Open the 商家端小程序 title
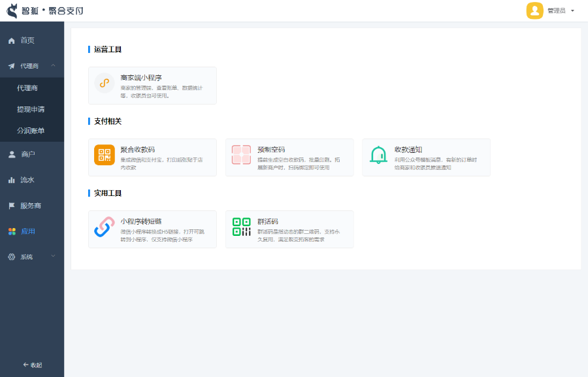The width and height of the screenshot is (588, 377). click(141, 78)
